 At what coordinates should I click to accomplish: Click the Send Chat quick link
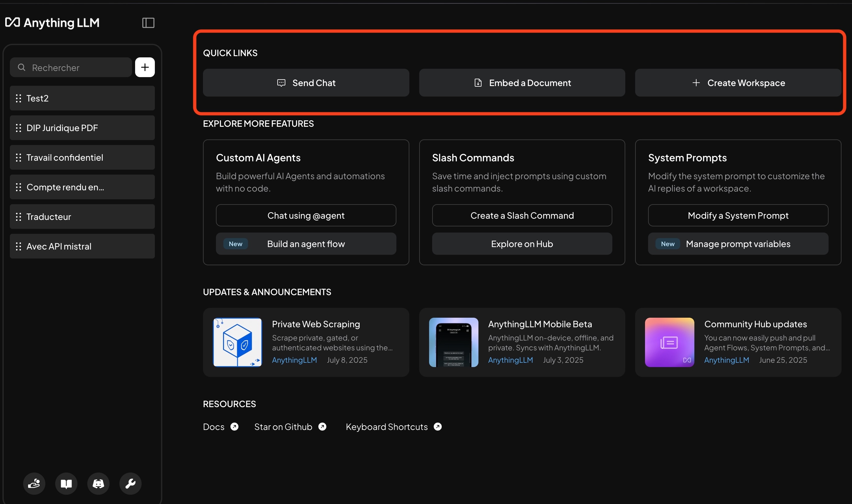click(x=306, y=83)
